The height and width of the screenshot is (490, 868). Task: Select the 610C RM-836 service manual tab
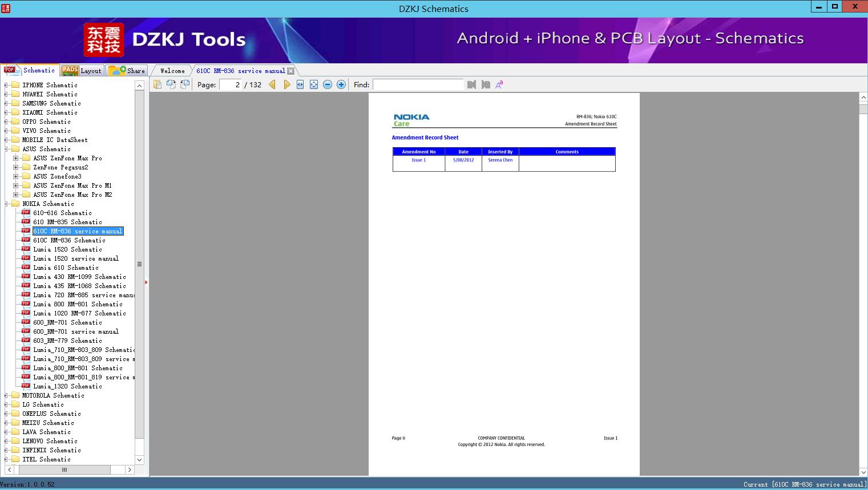coord(241,71)
